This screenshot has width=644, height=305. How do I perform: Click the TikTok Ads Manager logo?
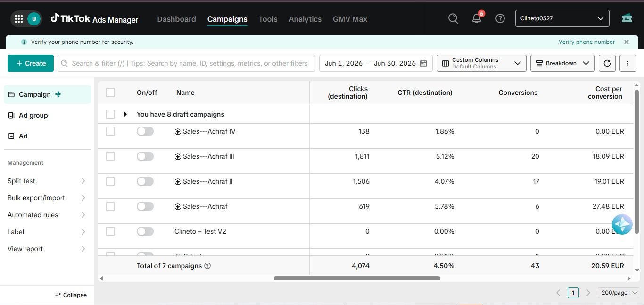[x=95, y=19]
